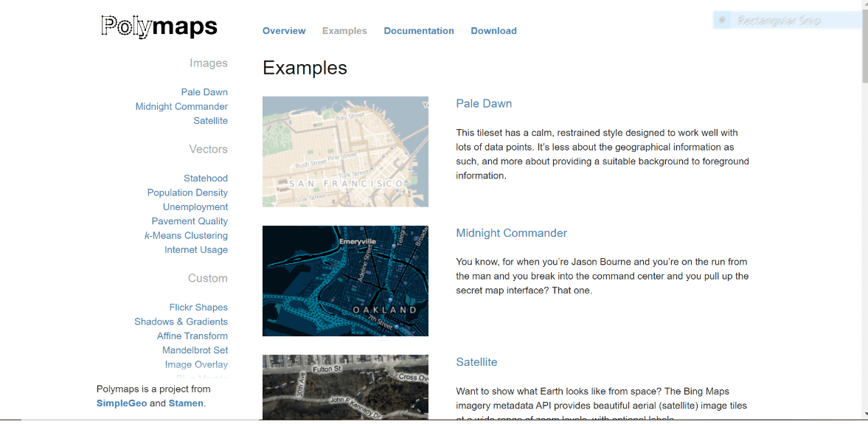This screenshot has height=424, width=868.
Task: Go to the Documentation page
Action: [419, 31]
